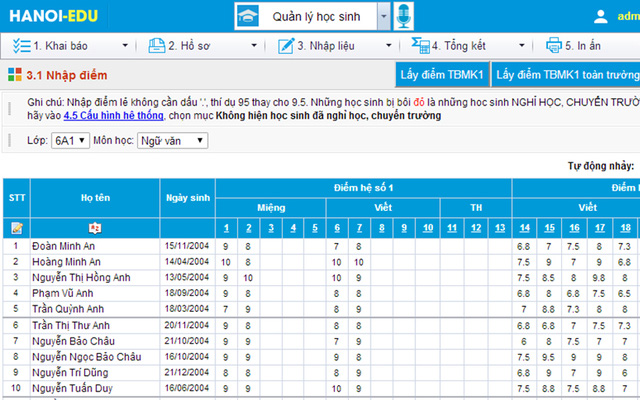The image size is (640, 400).
Task: Click the checklist icon of 1. Khai báo
Action: [x=22, y=46]
